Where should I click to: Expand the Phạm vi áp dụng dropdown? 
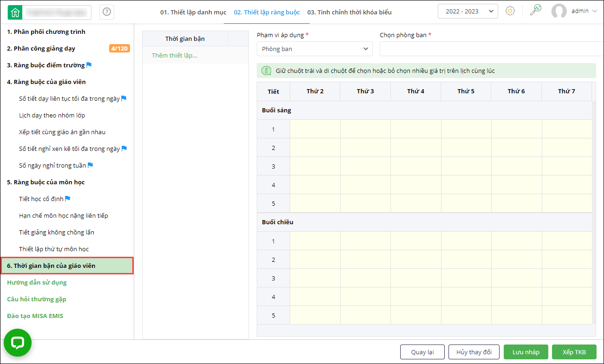[314, 49]
